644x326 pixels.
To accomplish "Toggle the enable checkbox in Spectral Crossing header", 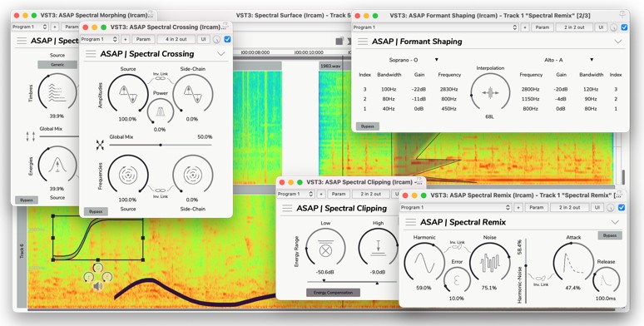I will pos(227,39).
